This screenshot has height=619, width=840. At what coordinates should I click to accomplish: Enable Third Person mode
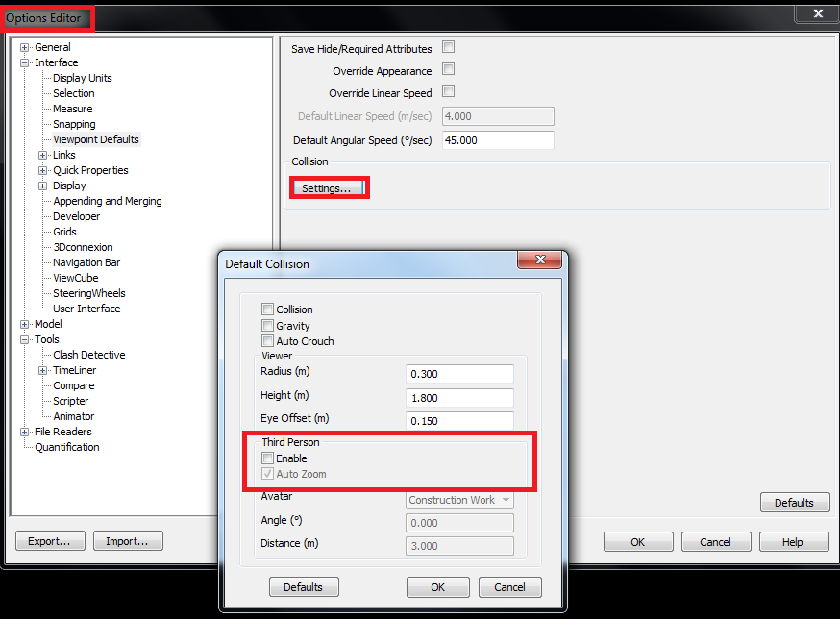266,458
